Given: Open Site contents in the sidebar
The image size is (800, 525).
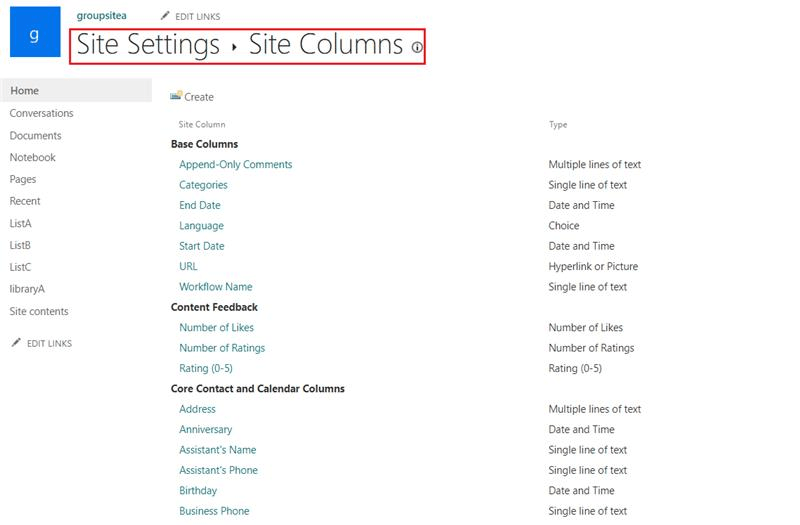Looking at the screenshot, I should point(39,311).
